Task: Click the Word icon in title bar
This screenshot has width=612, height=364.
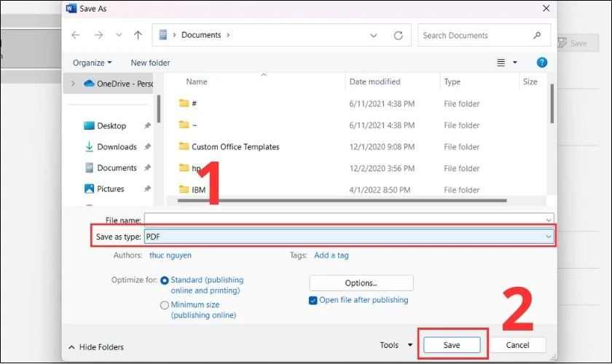Action: click(x=71, y=9)
